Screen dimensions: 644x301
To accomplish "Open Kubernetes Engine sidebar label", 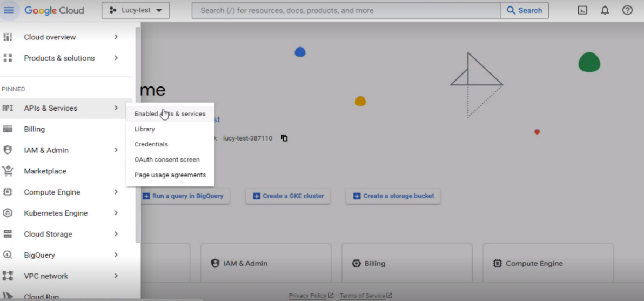I will click(x=56, y=213).
